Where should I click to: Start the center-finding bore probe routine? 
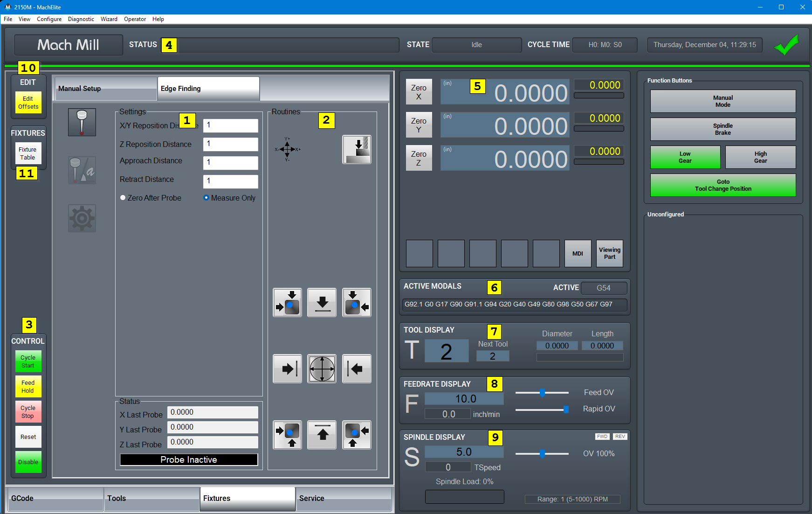(322, 368)
